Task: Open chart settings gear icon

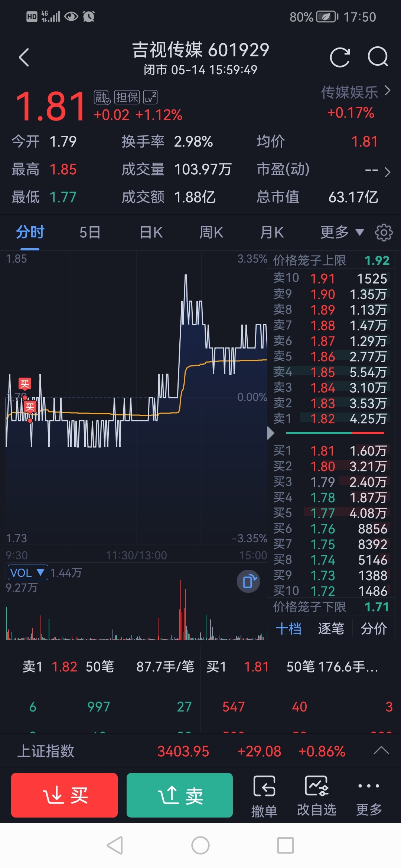Action: [384, 233]
